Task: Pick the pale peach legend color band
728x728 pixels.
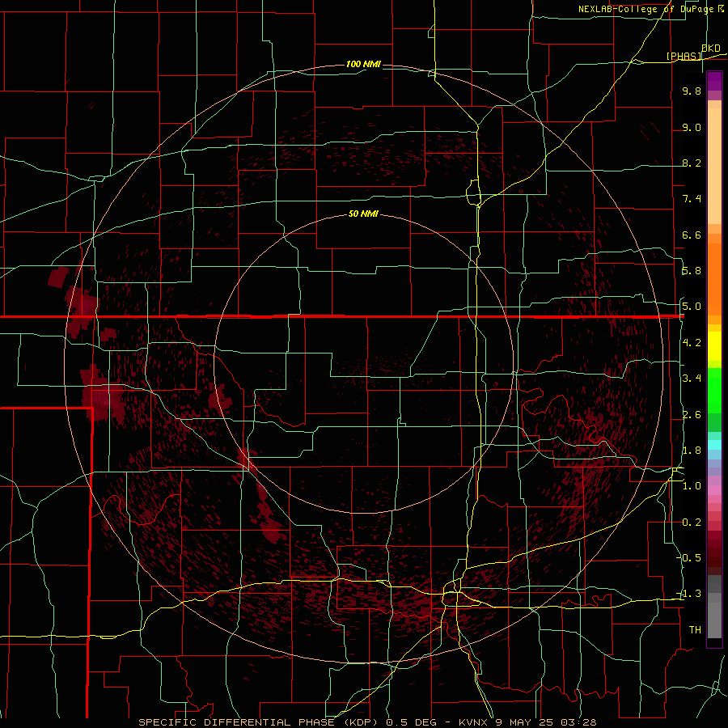Action: pyautogui.click(x=714, y=166)
